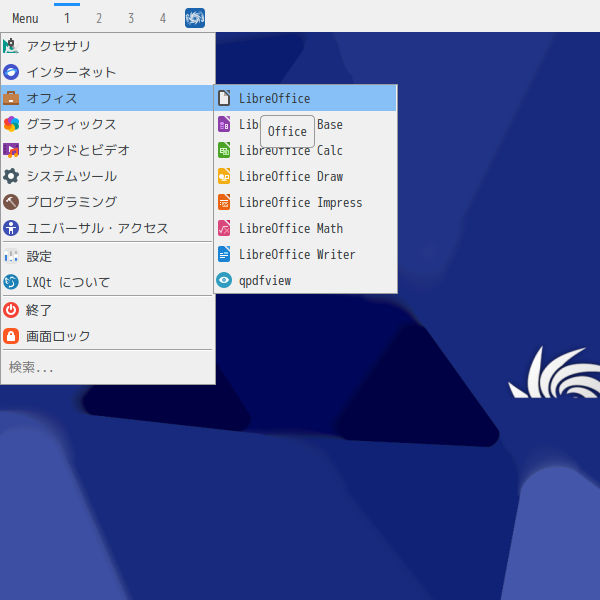
Task: Click the ユニバーサル・アクセス accessibility icon
Action: tap(11, 228)
